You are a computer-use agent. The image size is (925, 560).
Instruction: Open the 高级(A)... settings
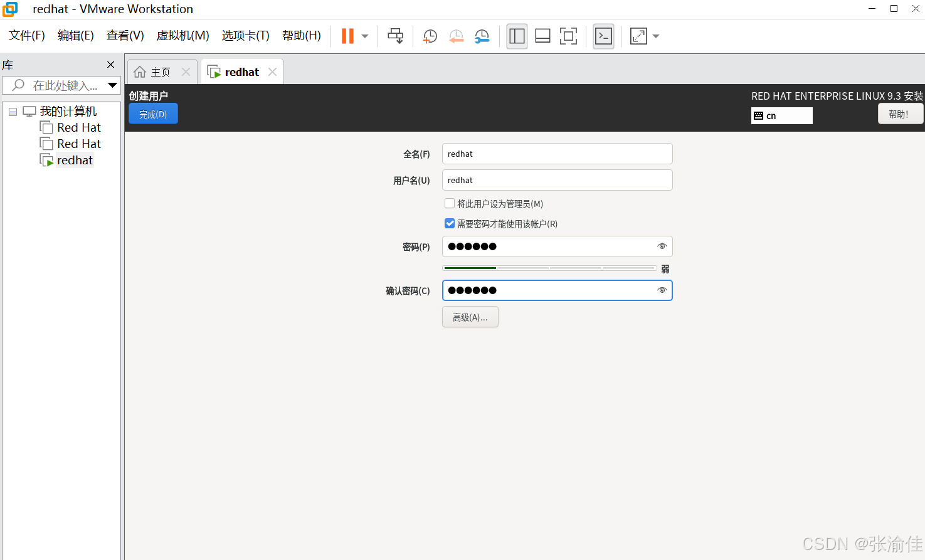[x=470, y=317]
